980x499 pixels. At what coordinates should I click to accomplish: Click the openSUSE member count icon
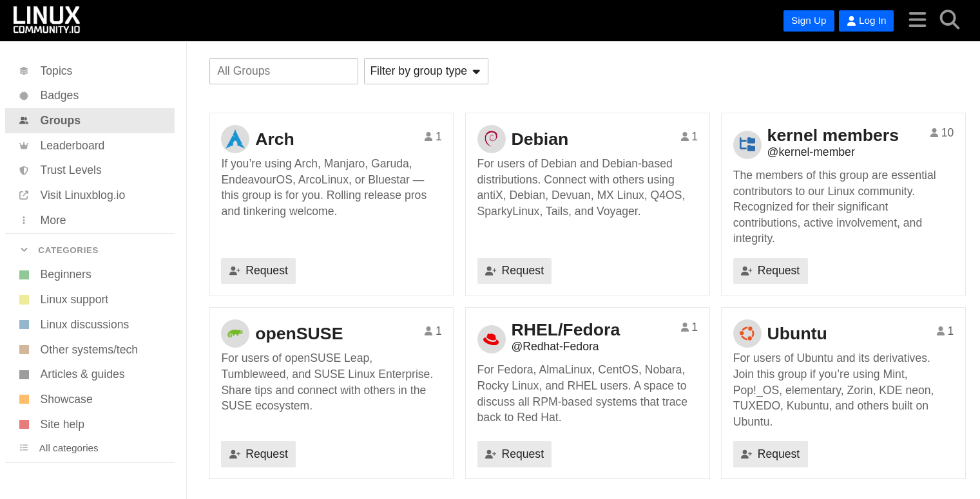pos(428,331)
